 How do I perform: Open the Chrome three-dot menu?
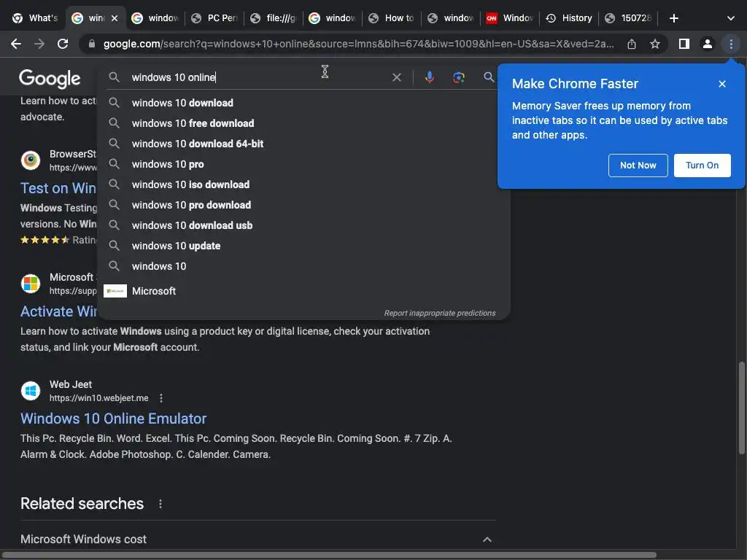[731, 44]
